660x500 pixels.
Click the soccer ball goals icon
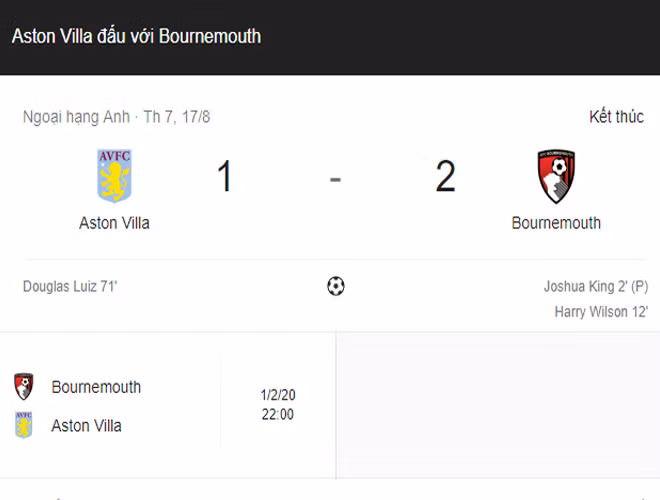coord(336,287)
